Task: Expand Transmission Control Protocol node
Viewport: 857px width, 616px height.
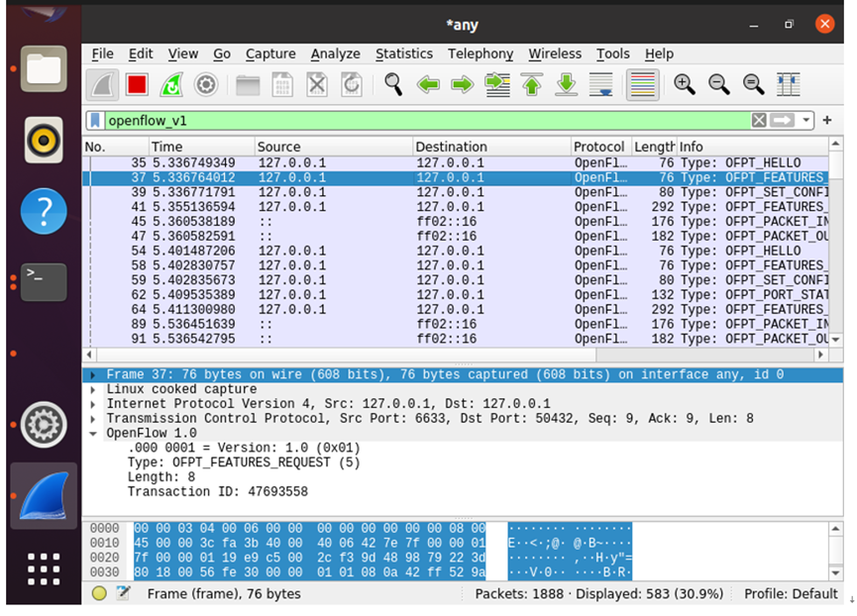Action: [93, 419]
